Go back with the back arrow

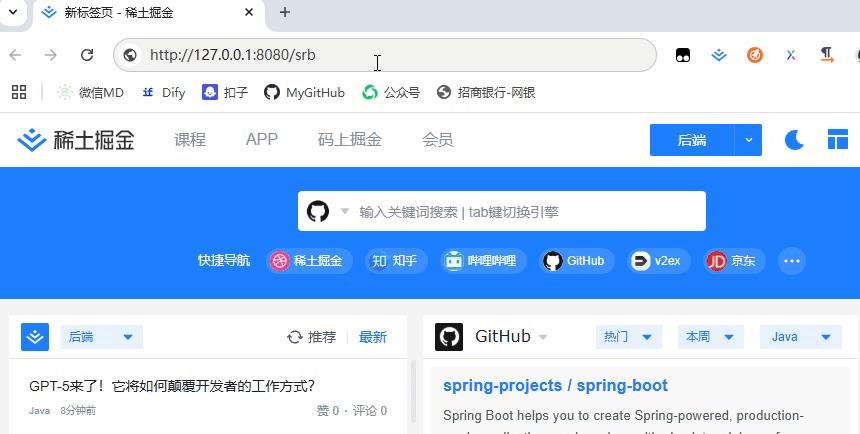click(x=15, y=55)
